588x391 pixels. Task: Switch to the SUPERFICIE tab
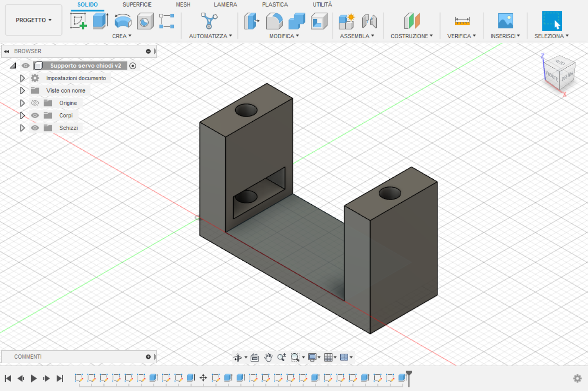tap(137, 5)
